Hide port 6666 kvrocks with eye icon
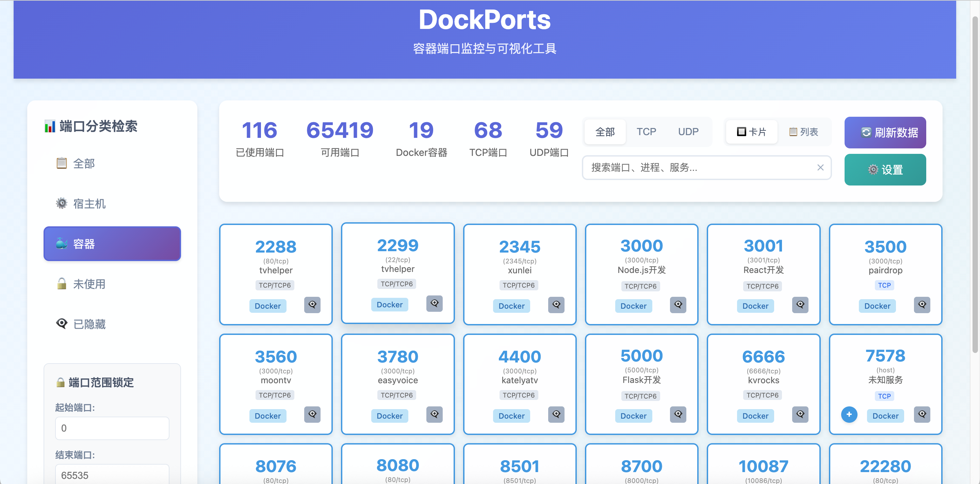This screenshot has width=980, height=484. pyautogui.click(x=800, y=414)
